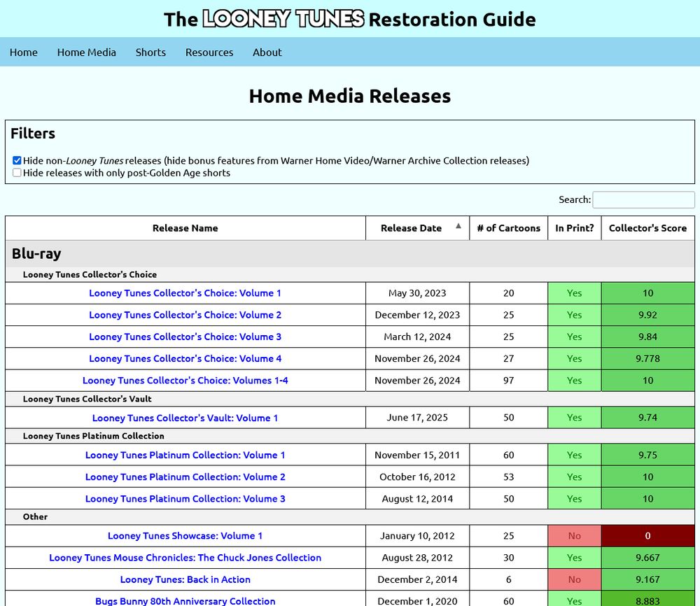700x606 pixels.
Task: Click the dark red score 0 cell
Action: (x=647, y=536)
